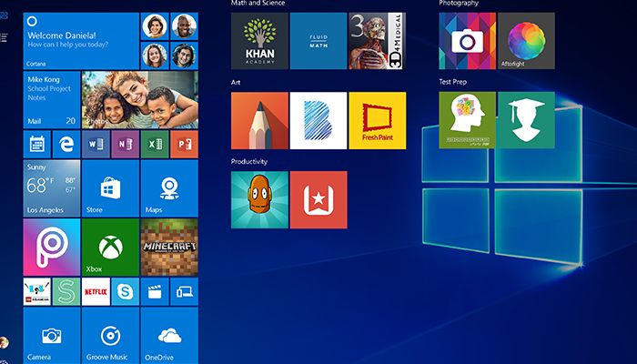637x364 pixels.
Task: Launch the Khan Academy tile
Action: [x=259, y=41]
